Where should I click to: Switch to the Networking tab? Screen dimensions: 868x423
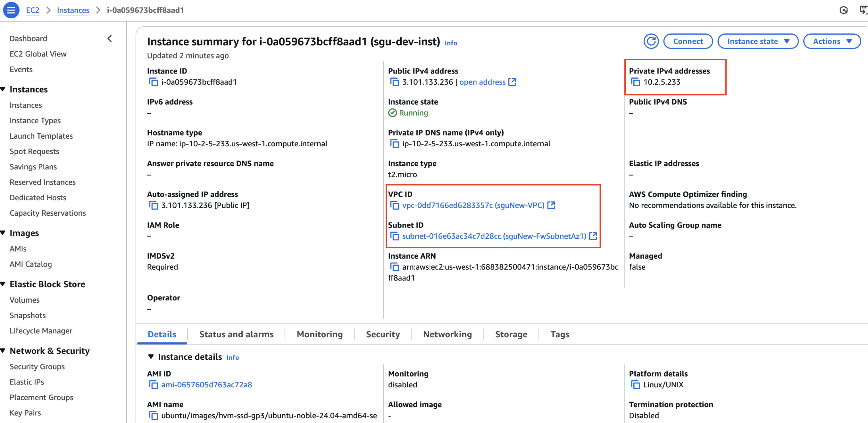[x=447, y=334]
